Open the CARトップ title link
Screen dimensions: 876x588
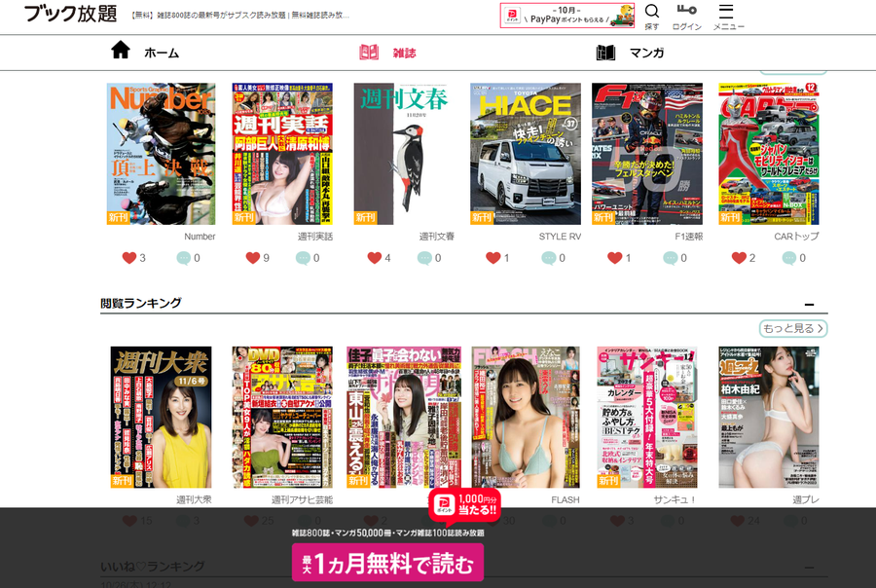tap(796, 237)
